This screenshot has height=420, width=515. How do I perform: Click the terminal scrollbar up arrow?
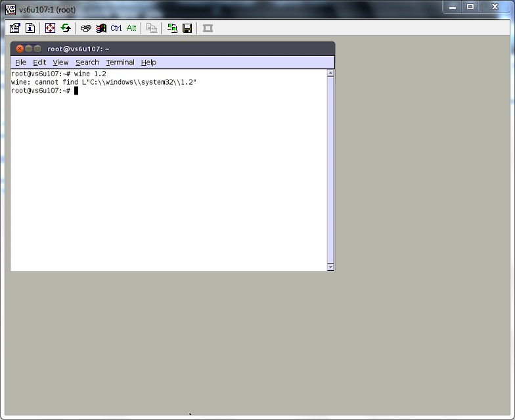tap(330, 73)
